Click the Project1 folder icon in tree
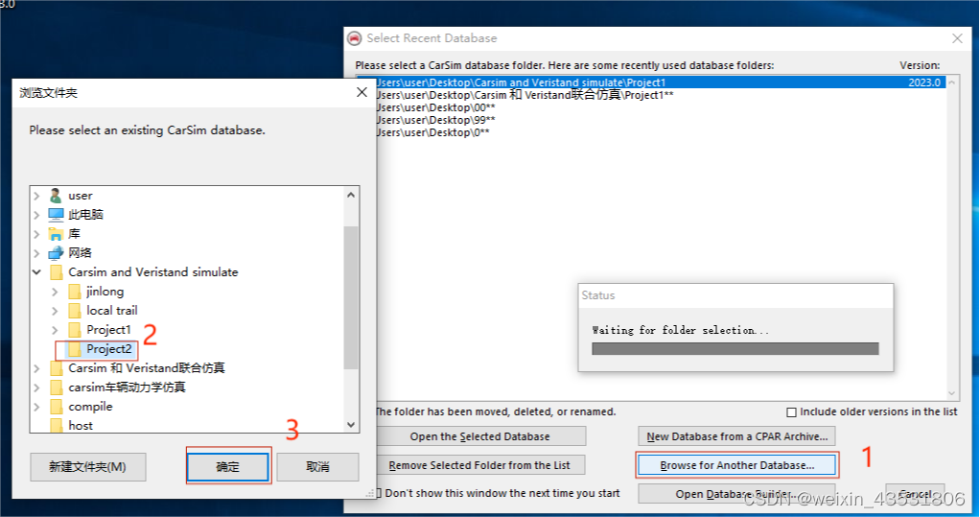 click(x=75, y=330)
